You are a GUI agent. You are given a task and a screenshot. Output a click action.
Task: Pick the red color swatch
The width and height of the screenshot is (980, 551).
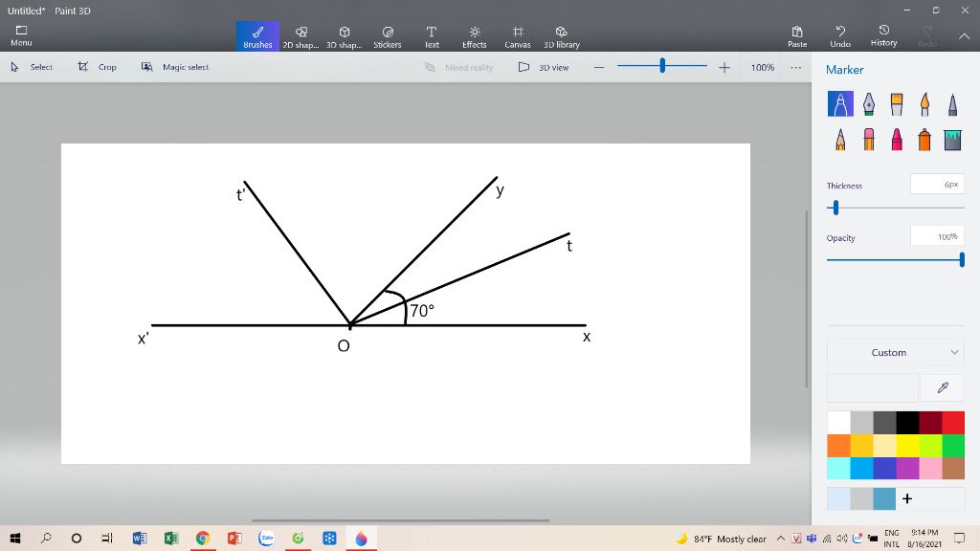pos(953,422)
